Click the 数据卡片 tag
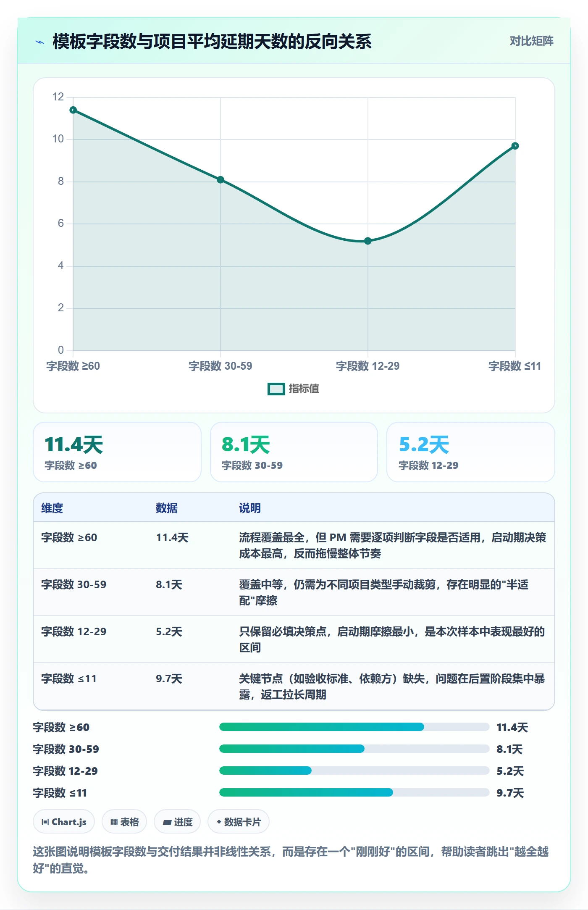 239,822
